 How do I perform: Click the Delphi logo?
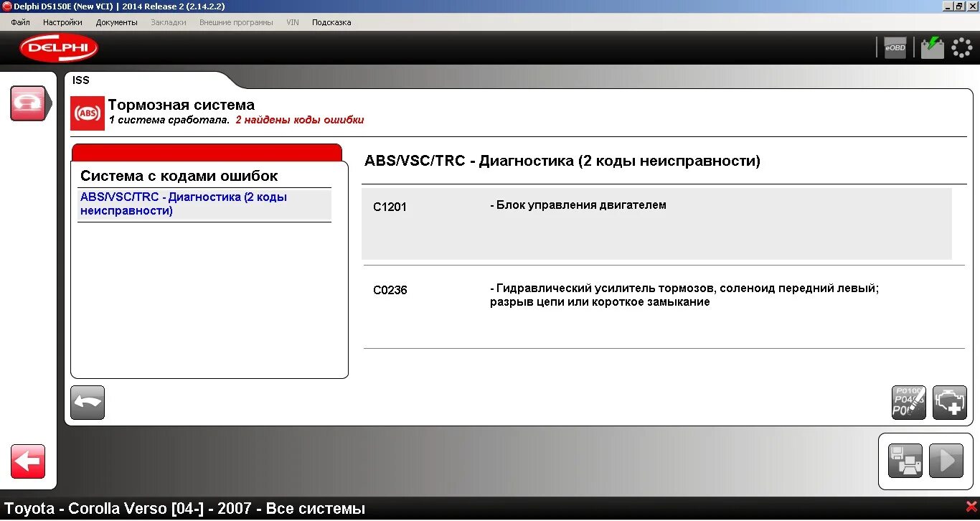tap(59, 48)
